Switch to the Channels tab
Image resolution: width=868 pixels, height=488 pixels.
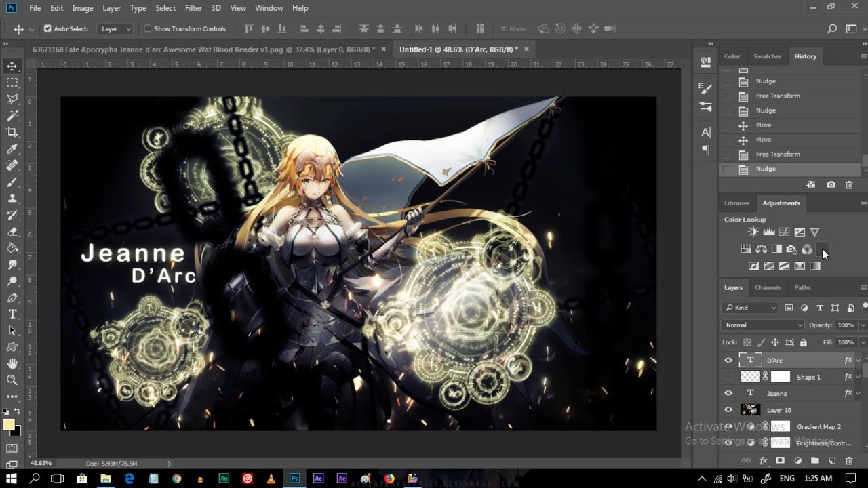[x=768, y=287]
